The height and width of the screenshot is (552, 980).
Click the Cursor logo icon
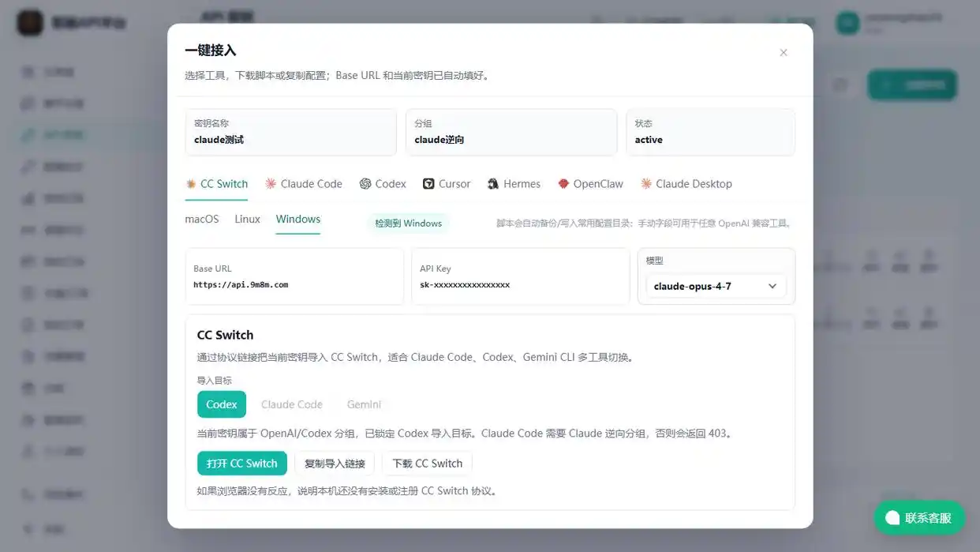tap(428, 184)
